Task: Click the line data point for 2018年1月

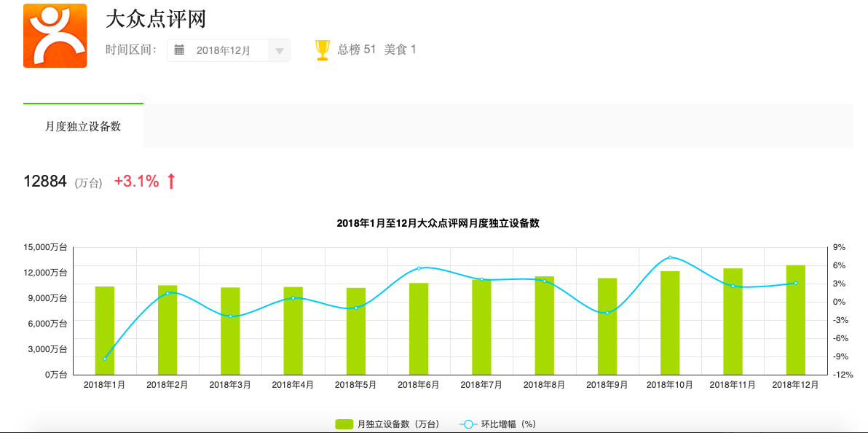Action: pyautogui.click(x=105, y=359)
